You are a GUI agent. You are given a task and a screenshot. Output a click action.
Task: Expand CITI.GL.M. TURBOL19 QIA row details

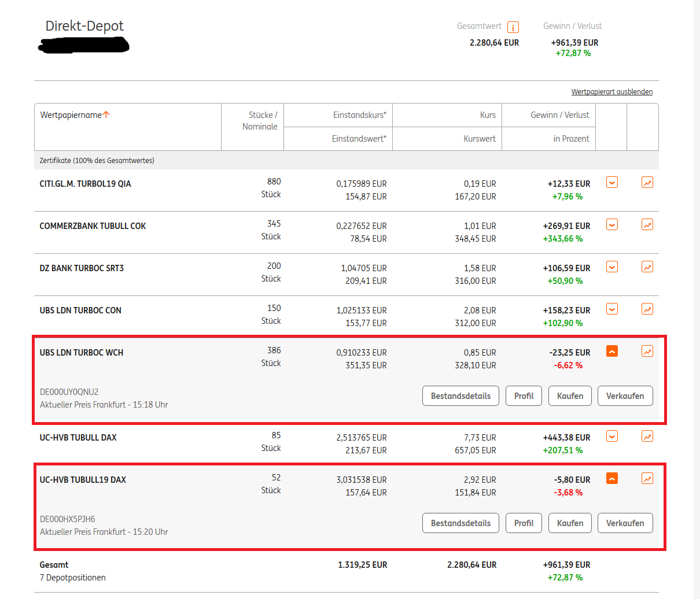(612, 183)
